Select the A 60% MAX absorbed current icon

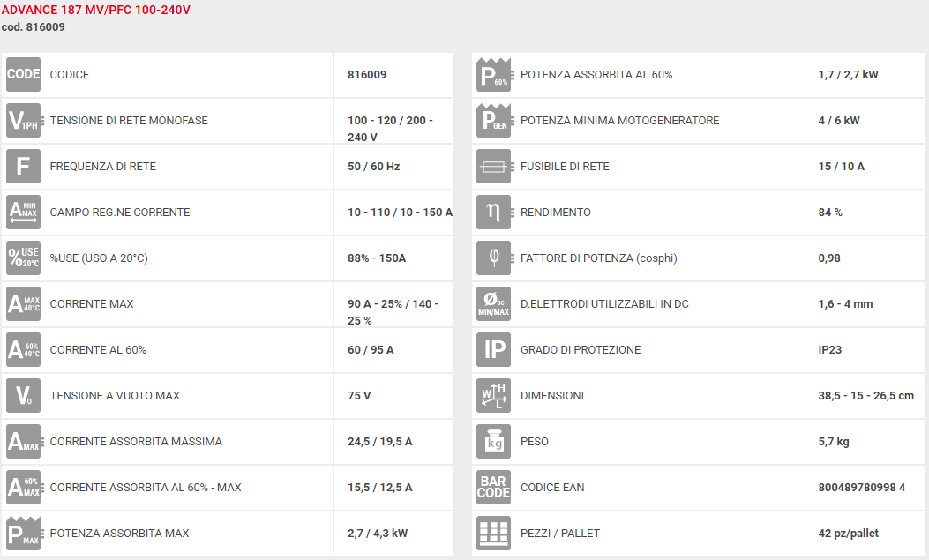click(25, 487)
